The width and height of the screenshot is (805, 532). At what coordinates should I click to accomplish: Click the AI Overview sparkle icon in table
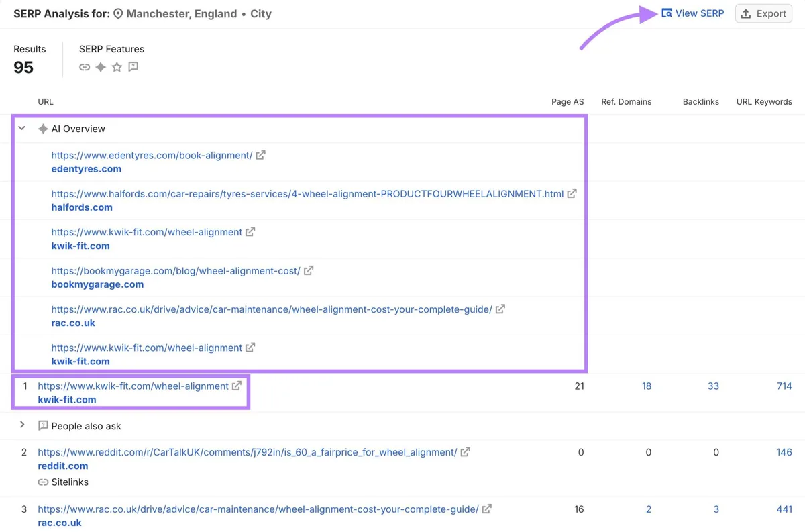tap(43, 129)
